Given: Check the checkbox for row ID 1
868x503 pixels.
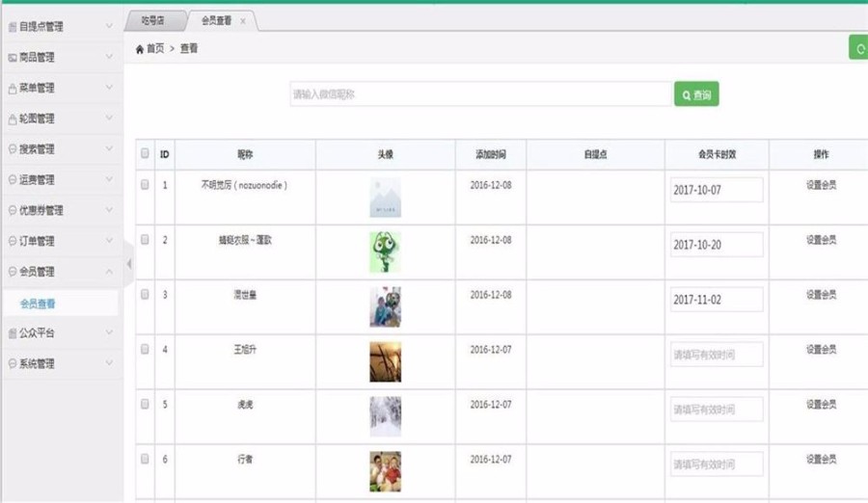Looking at the screenshot, I should tap(145, 184).
